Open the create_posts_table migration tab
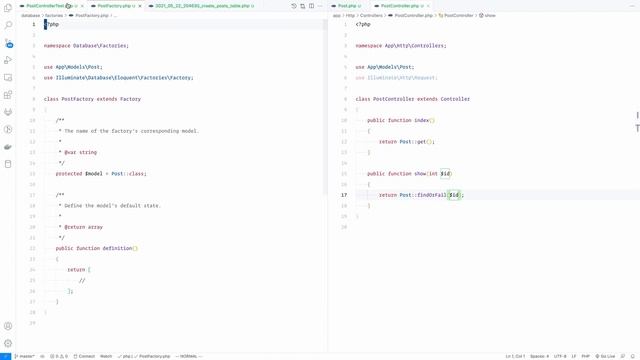640x360 pixels. click(202, 6)
